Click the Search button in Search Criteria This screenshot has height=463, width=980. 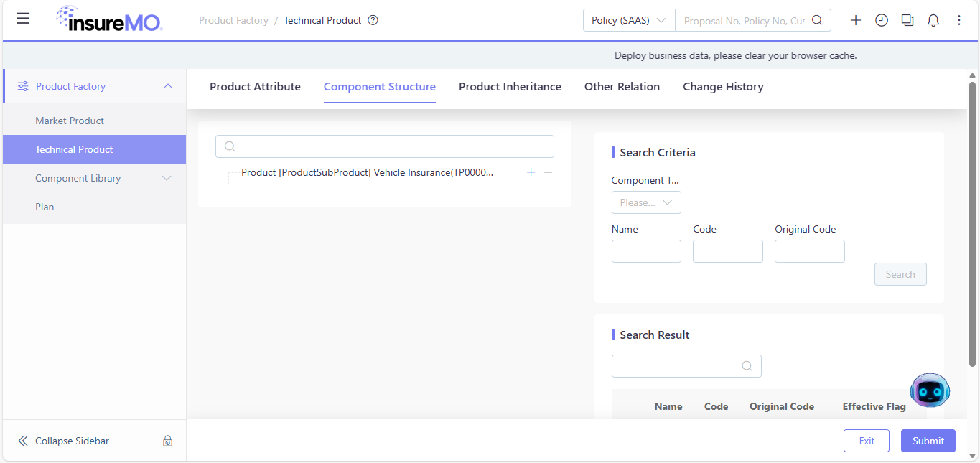(x=900, y=274)
